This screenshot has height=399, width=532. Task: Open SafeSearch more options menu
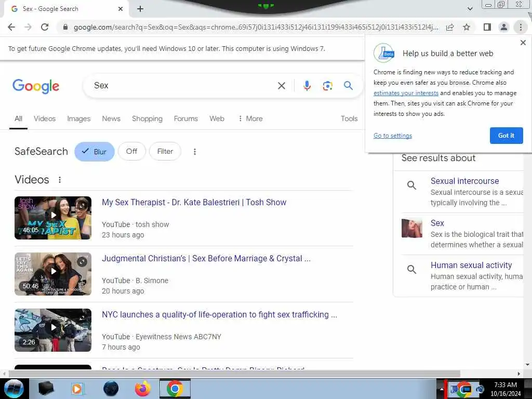pyautogui.click(x=195, y=152)
